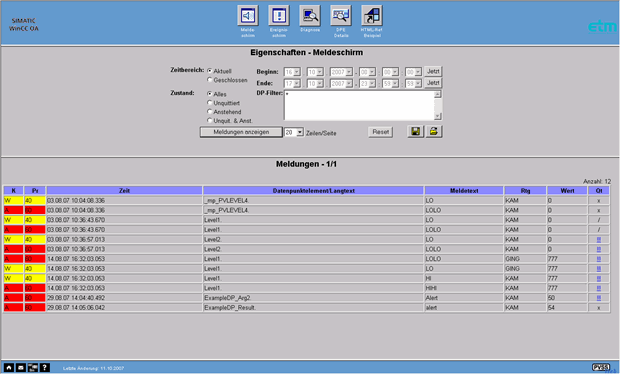
Task: Click the Anzahl: 12 count text
Action: [x=597, y=181]
